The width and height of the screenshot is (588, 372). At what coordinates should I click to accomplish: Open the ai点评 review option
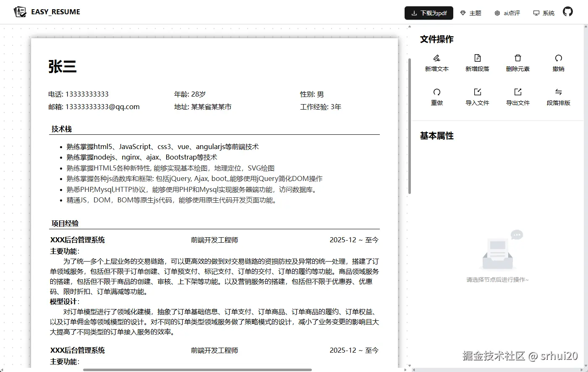pos(507,13)
